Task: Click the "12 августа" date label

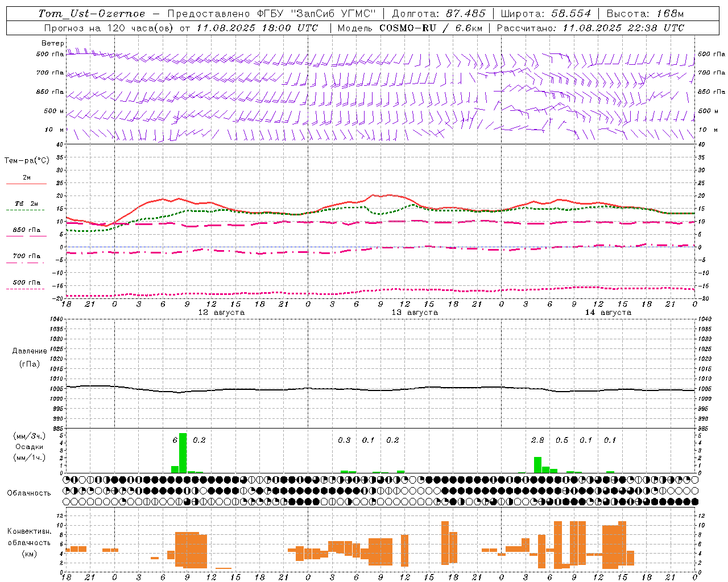Action: click(221, 313)
